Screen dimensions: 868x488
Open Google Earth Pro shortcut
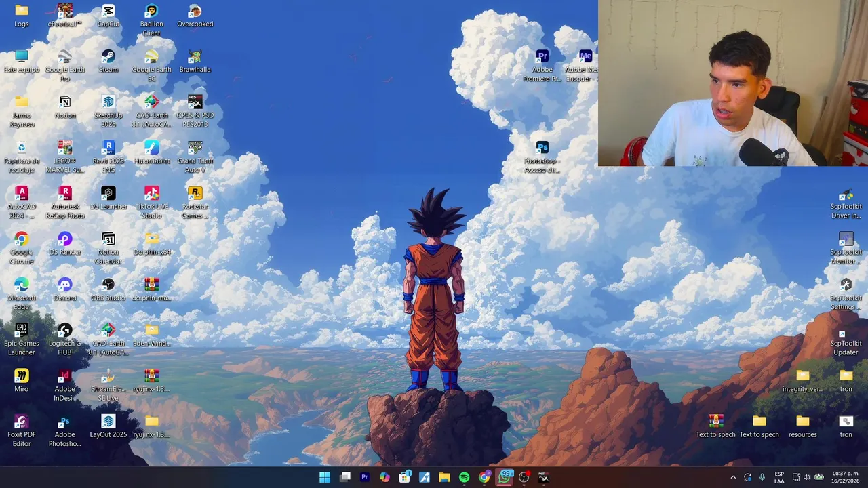pyautogui.click(x=65, y=66)
